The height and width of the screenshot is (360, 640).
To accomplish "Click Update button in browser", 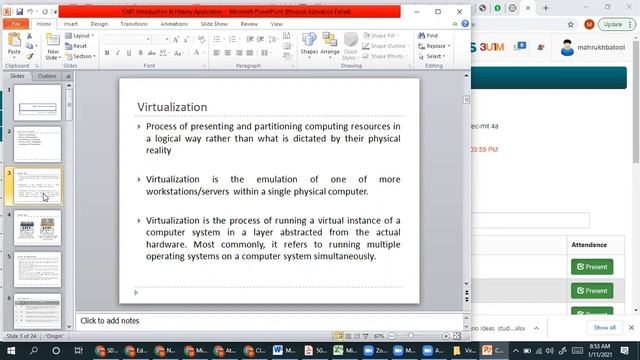I will [x=617, y=24].
